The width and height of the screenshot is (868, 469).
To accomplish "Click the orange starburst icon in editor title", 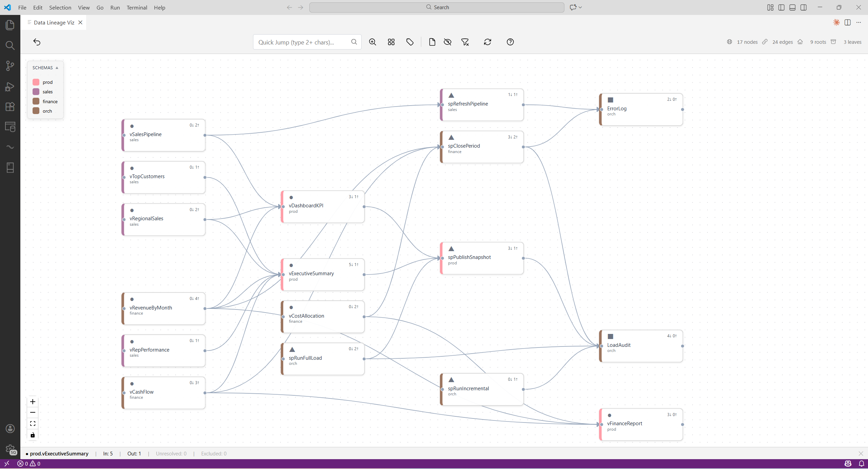I will (x=836, y=22).
